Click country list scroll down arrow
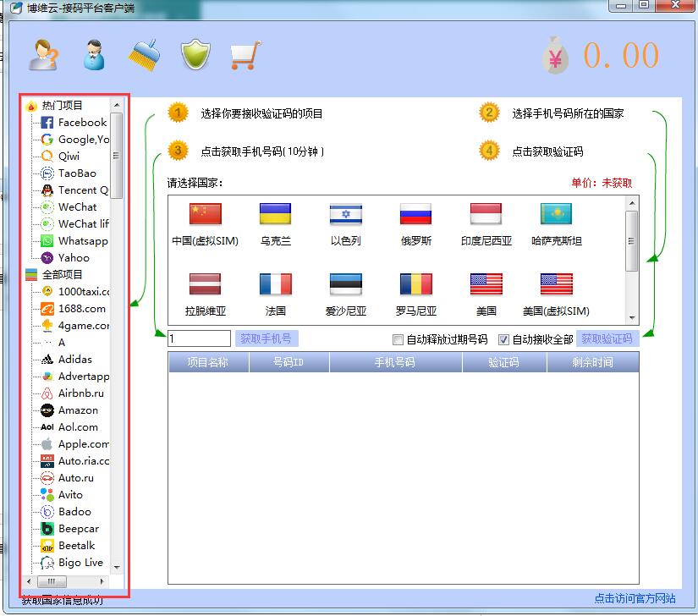The width and height of the screenshot is (698, 616). 632,318
